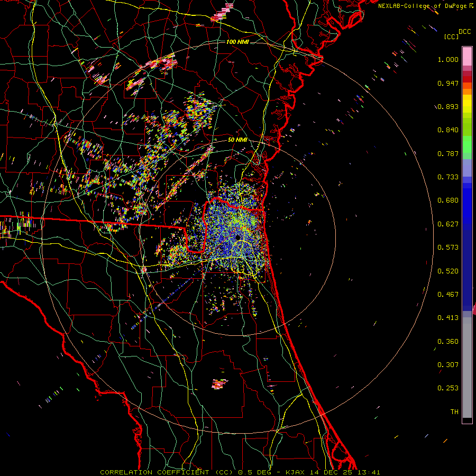The height and width of the screenshot is (476, 476).
Task: Click the 0.893 value on color scale
Action: pyautogui.click(x=448, y=106)
